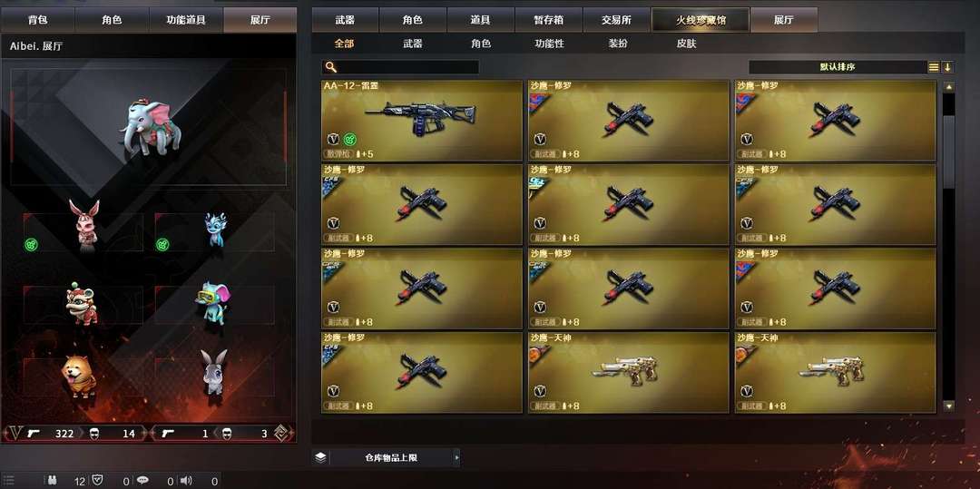Switch to the 交易所 tab

(x=616, y=20)
